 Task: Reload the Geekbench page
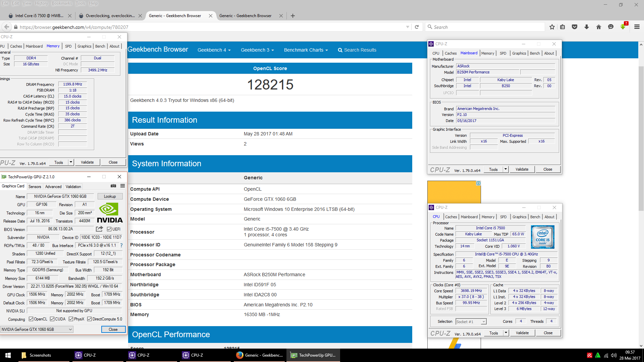point(417,27)
